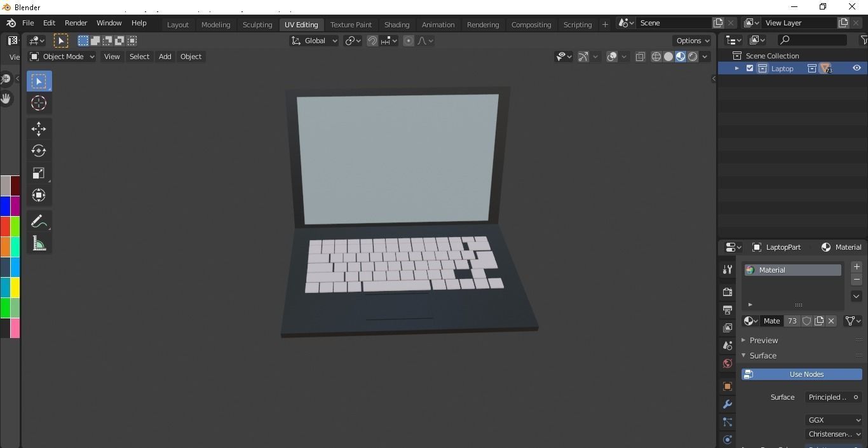Open the viewport Select menu
The height and width of the screenshot is (448, 868).
(139, 57)
